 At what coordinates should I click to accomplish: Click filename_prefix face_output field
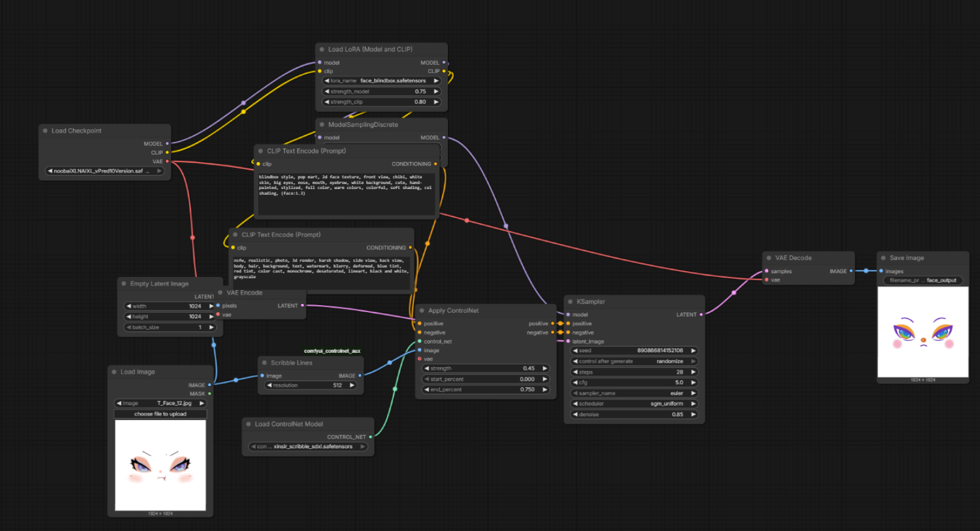click(x=923, y=280)
